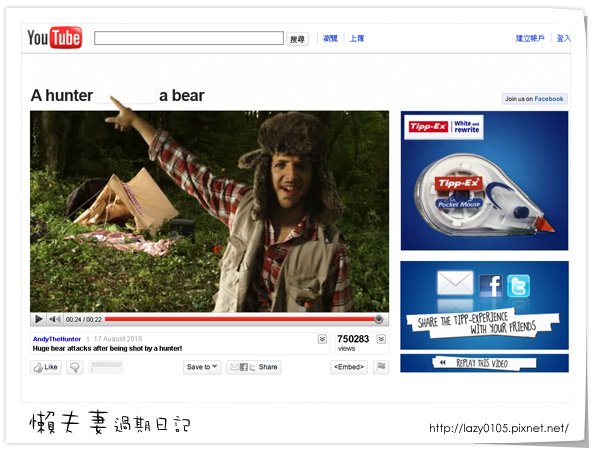
Task: Click the YouTube search input field
Action: point(189,38)
